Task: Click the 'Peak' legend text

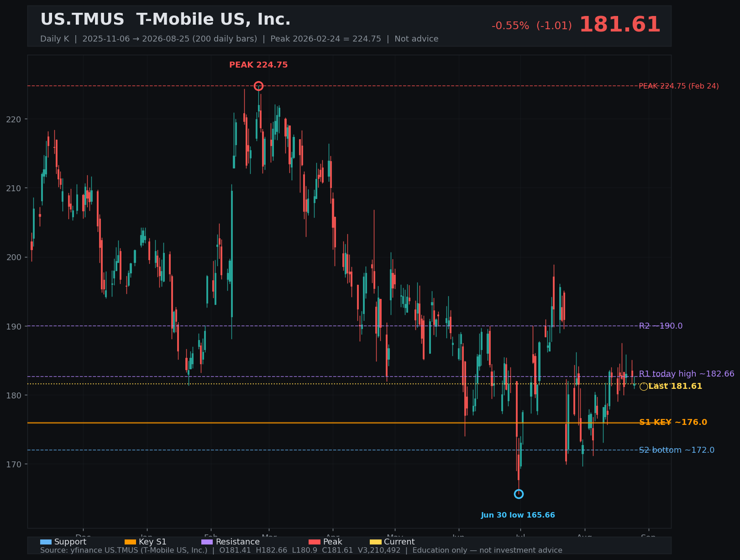Action: click(333, 542)
